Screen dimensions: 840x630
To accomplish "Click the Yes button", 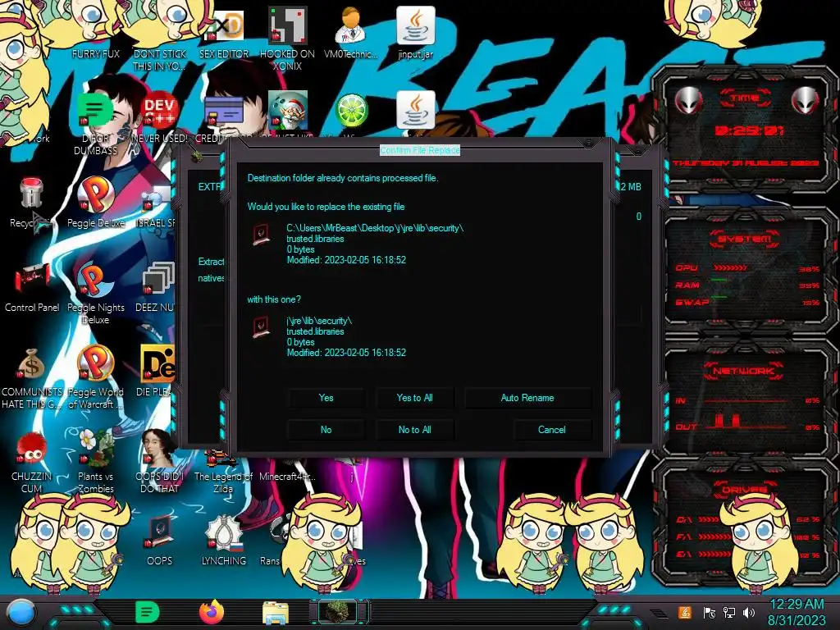I will coord(326,398).
